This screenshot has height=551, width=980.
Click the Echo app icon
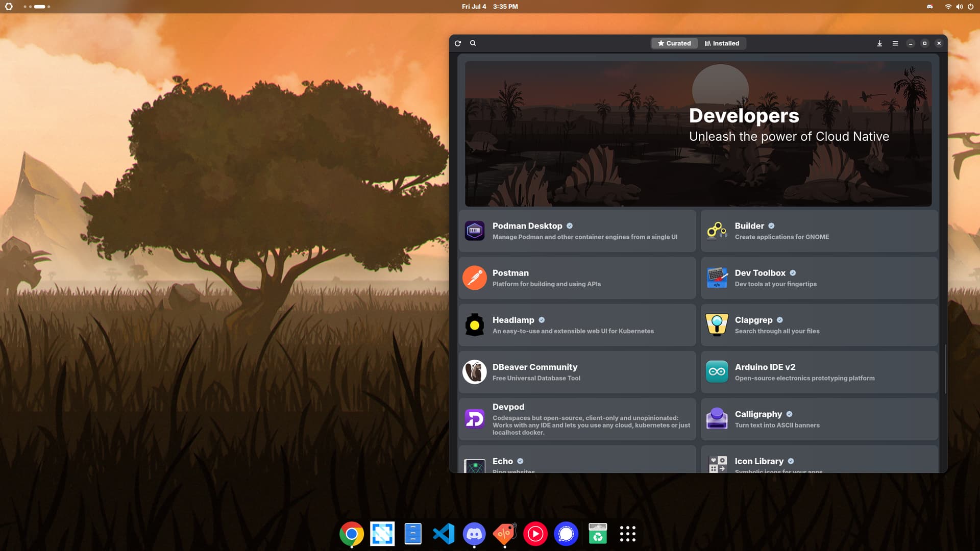click(475, 465)
